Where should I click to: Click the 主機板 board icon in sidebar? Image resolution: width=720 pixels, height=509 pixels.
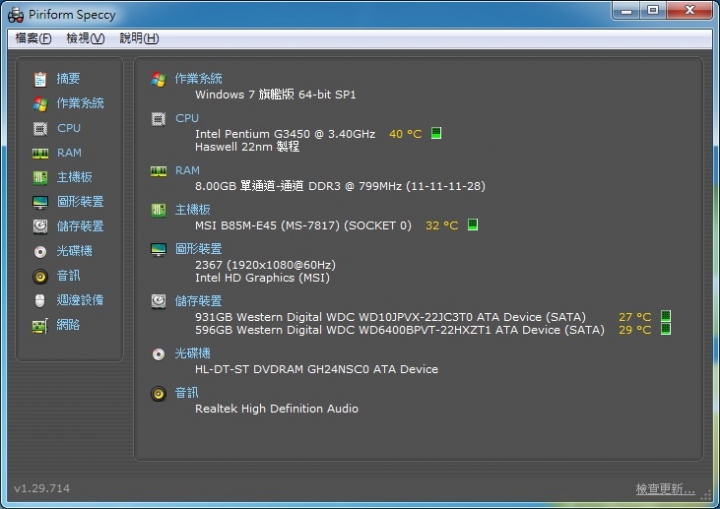click(40, 177)
